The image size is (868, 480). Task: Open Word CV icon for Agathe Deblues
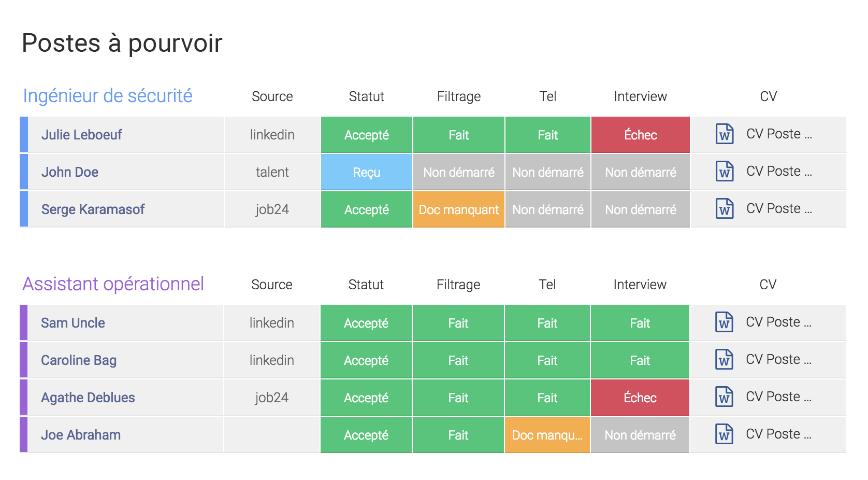[724, 397]
